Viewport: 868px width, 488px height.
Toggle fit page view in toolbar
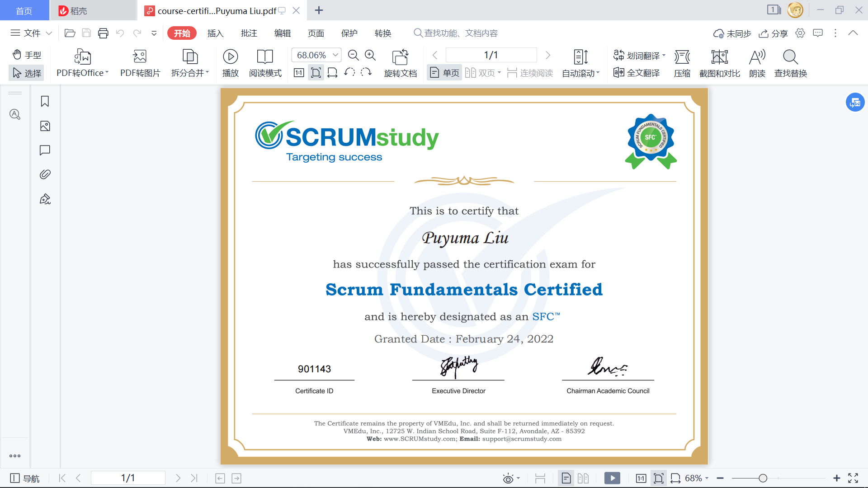pos(316,73)
